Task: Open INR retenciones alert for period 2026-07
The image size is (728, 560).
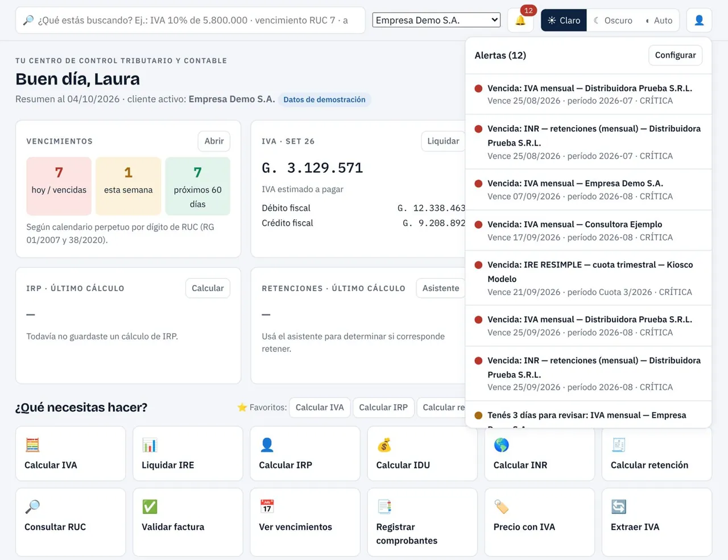Action: point(588,142)
